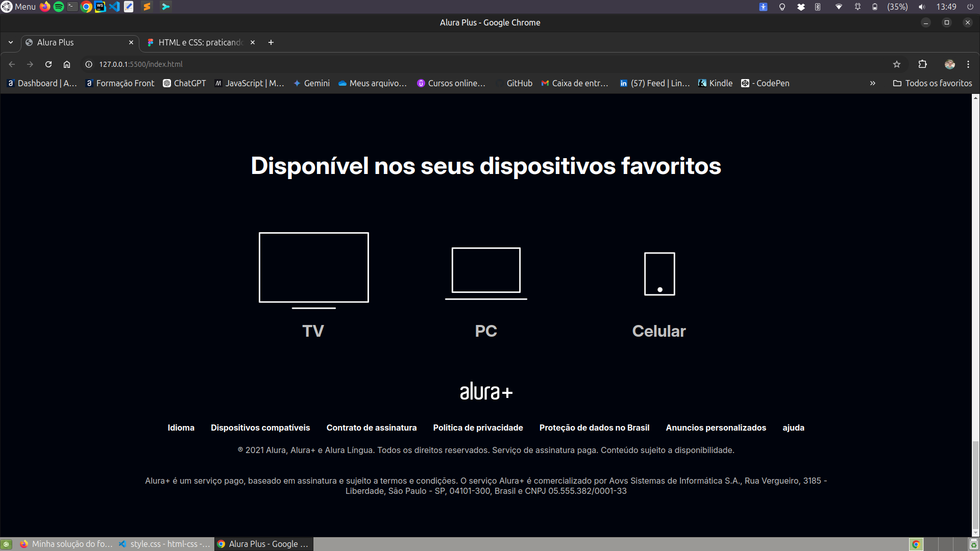Screen dimensions: 980x551
Task: Open the Bluetooth tray icon
Action: [818, 7]
